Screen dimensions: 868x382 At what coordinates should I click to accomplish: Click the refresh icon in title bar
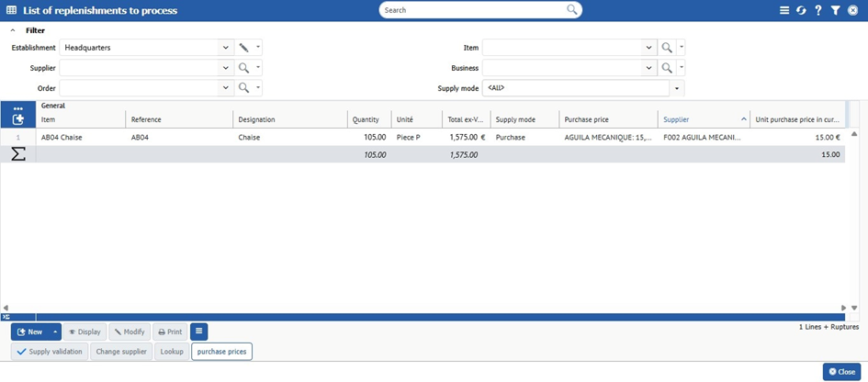(x=801, y=11)
